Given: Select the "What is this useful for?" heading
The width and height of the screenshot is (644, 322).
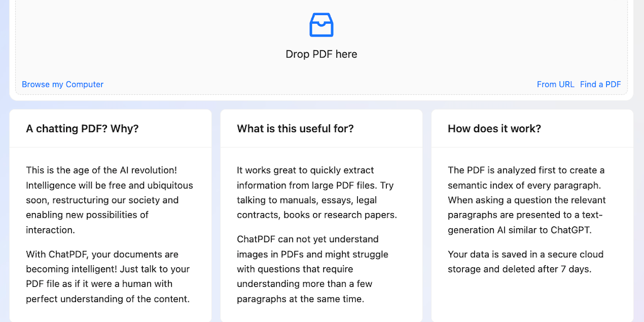Looking at the screenshot, I should 295,129.
